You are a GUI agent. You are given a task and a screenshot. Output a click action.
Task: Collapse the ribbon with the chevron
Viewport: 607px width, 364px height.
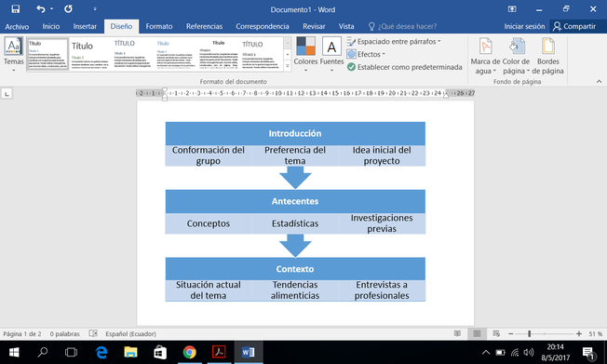(x=599, y=81)
